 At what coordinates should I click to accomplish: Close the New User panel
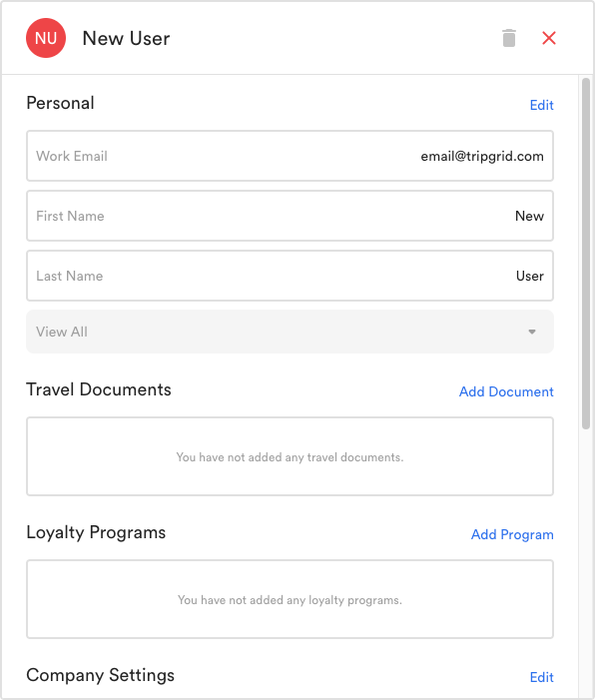coord(549,38)
